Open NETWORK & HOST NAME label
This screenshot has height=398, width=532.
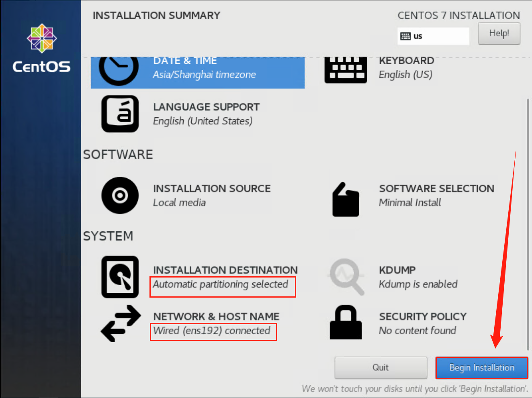pyautogui.click(x=216, y=317)
